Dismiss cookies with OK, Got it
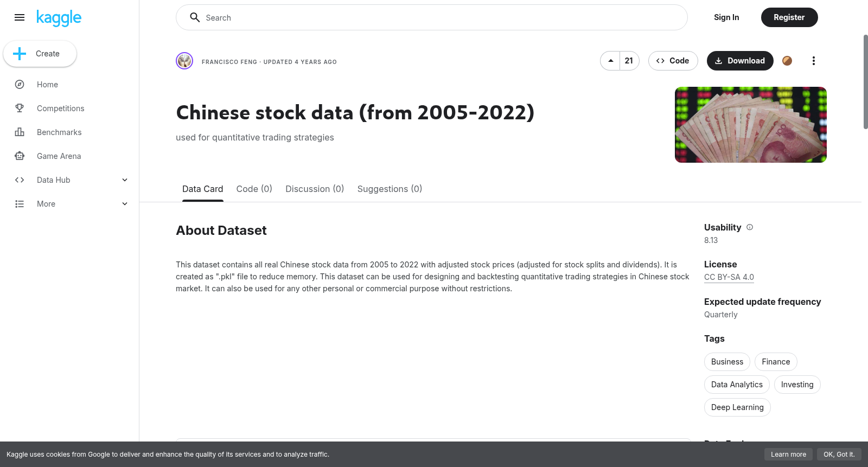The width and height of the screenshot is (868, 467). point(839,455)
